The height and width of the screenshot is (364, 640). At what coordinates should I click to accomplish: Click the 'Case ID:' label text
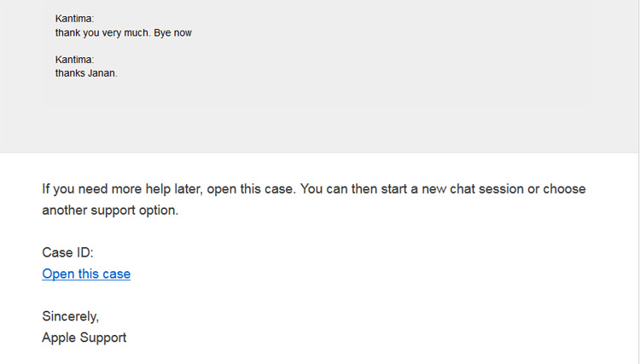coord(67,252)
